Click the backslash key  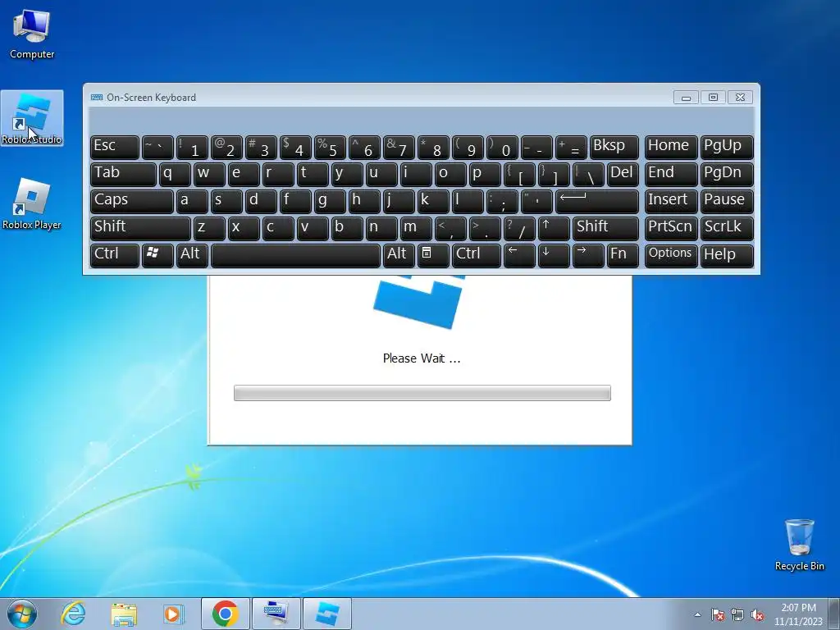coord(587,174)
